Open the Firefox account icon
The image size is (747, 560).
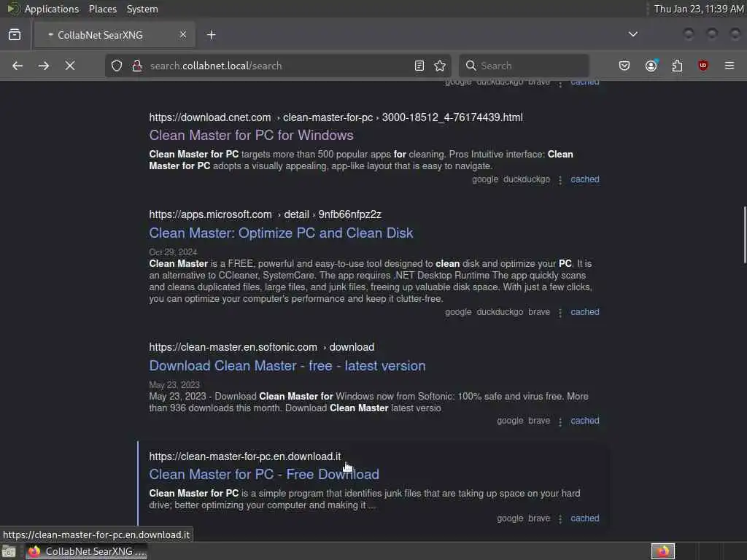point(651,66)
